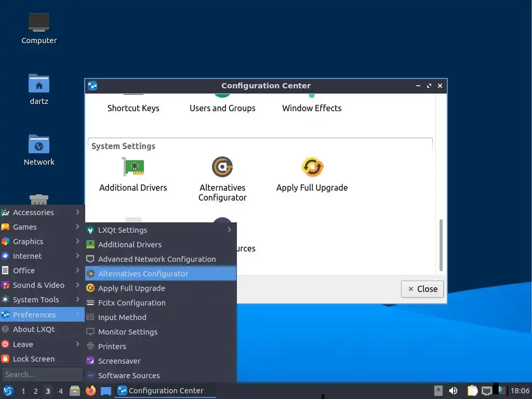Open Software Sources from the submenu

click(x=161, y=376)
